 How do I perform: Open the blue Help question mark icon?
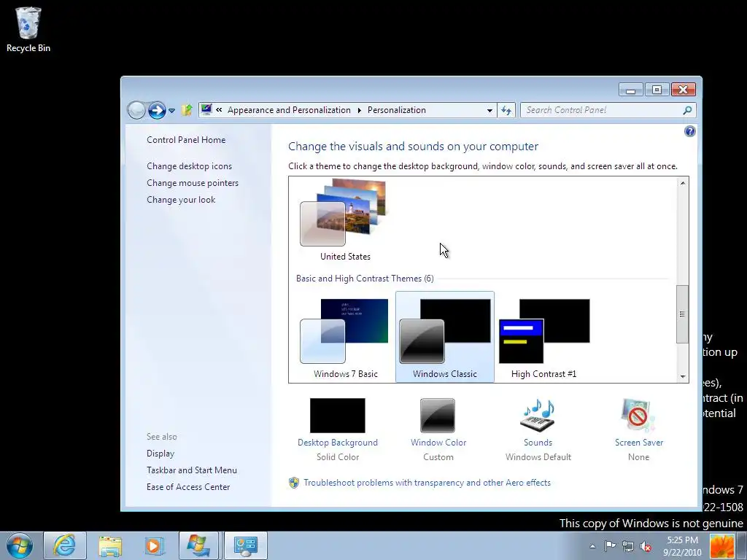pyautogui.click(x=689, y=131)
